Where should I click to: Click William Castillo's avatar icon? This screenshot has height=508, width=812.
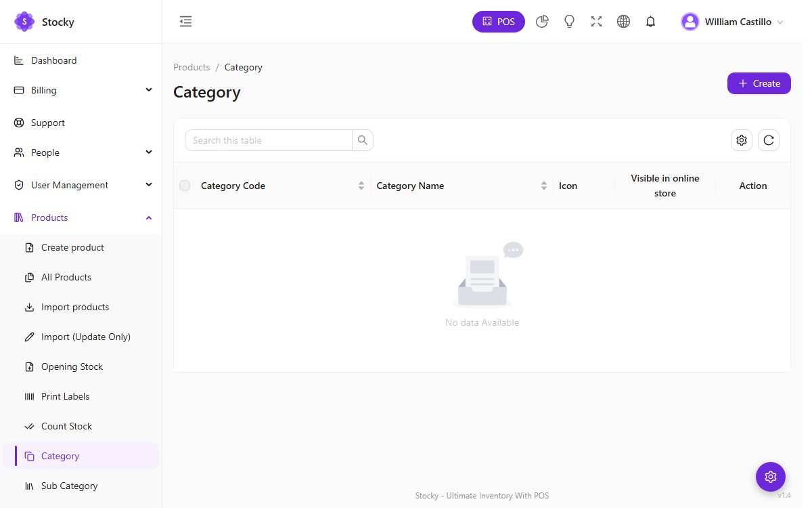690,22
